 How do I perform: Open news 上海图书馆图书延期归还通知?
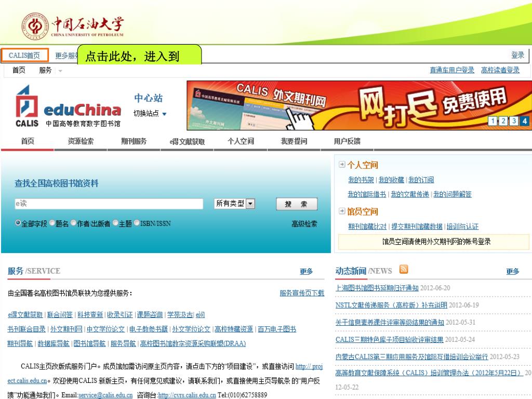click(x=377, y=288)
